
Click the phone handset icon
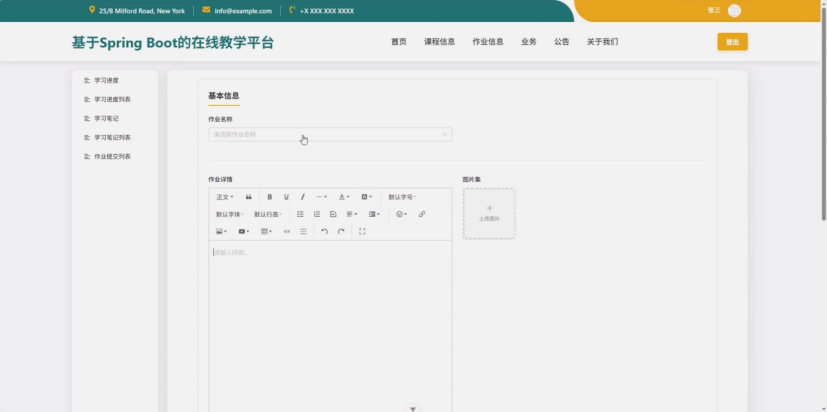coord(292,10)
